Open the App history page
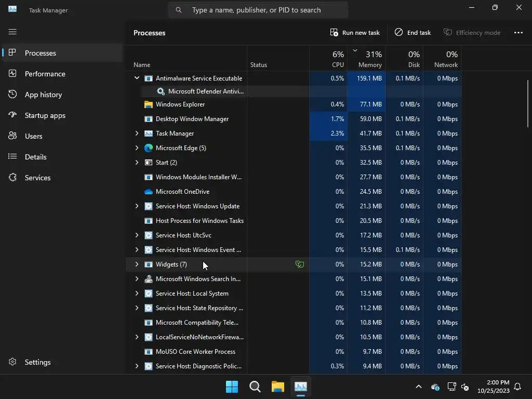The height and width of the screenshot is (399, 532). pyautogui.click(x=62, y=95)
